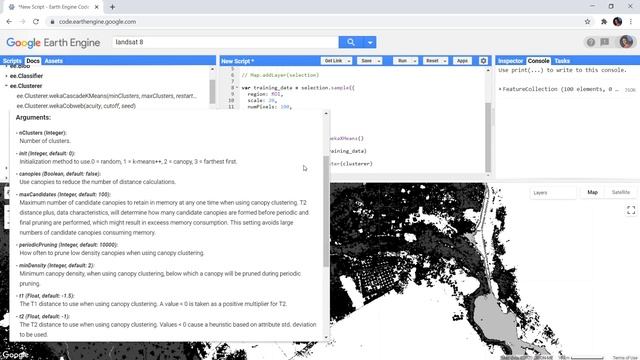Close the Earth Engine browser tab
This screenshot has width=640, height=360.
click(97, 7)
